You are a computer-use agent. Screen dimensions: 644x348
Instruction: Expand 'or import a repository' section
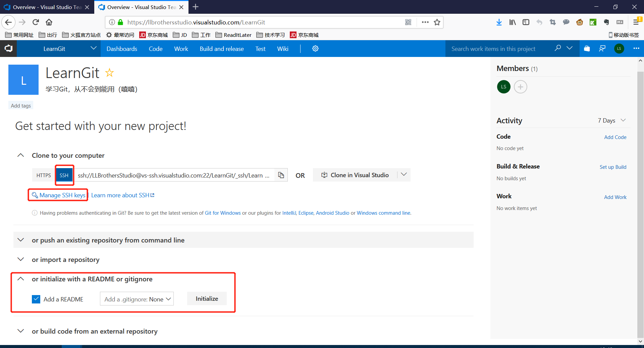tap(65, 260)
